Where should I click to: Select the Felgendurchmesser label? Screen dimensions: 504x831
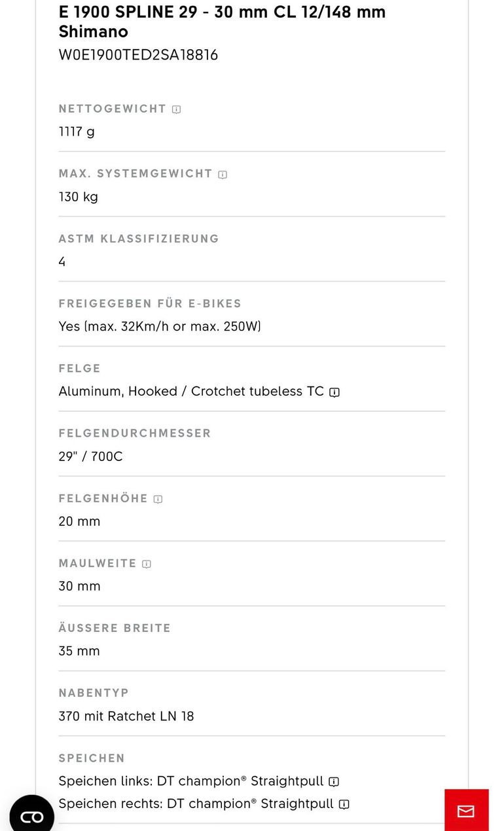tap(135, 434)
